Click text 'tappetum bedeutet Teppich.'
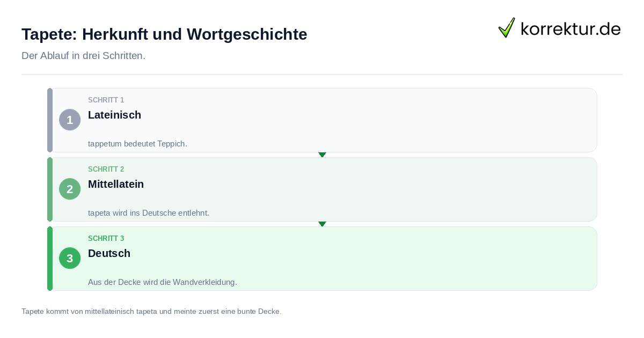The width and height of the screenshot is (644, 338). click(137, 144)
